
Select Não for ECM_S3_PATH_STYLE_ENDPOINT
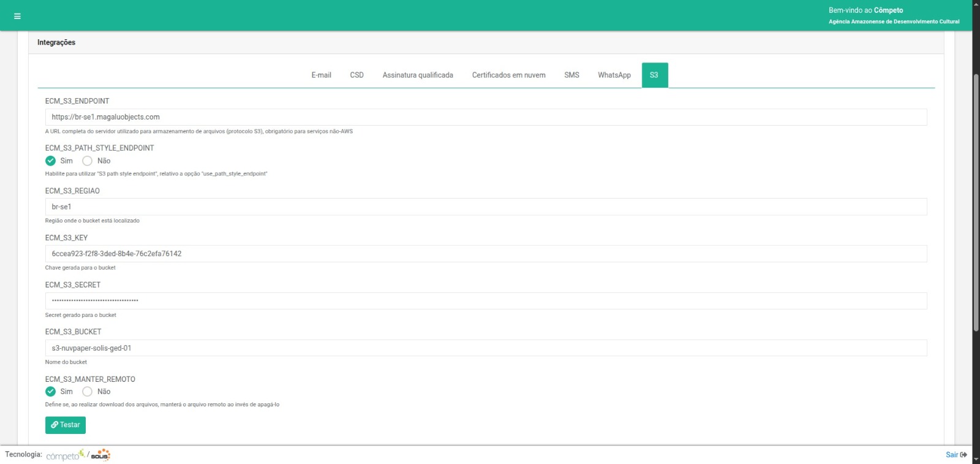[88, 161]
